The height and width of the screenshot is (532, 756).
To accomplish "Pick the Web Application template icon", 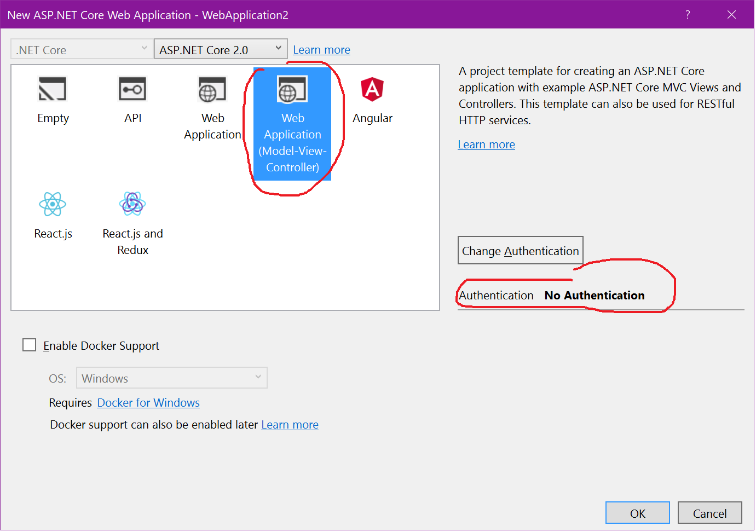I will point(212,89).
